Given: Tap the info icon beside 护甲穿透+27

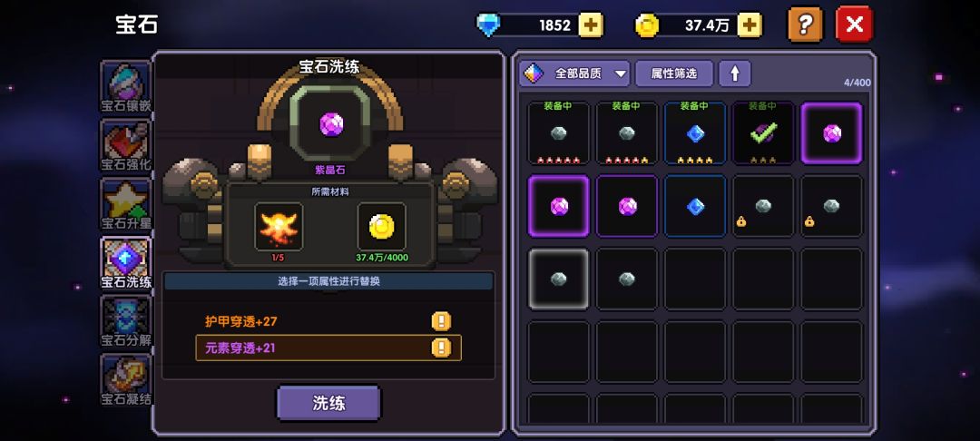Looking at the screenshot, I should point(441,322).
